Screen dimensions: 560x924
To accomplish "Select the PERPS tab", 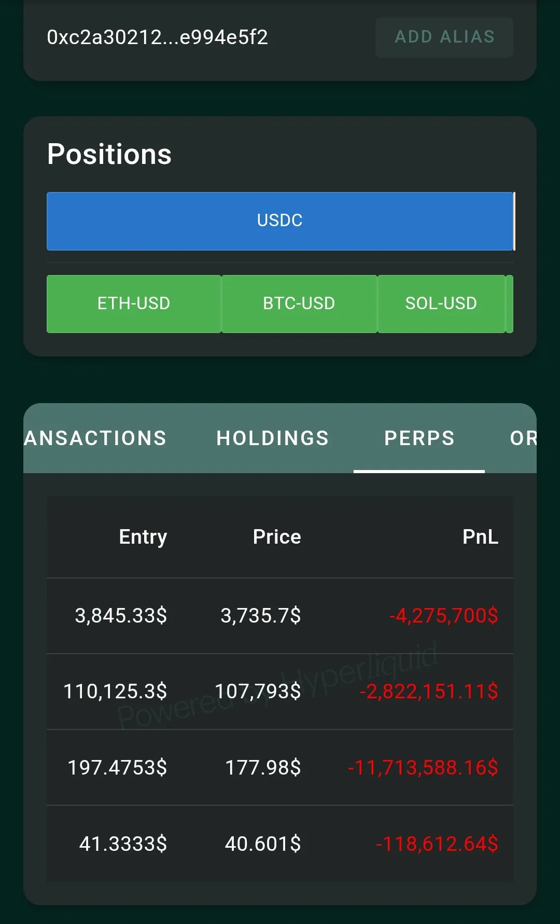I will (419, 438).
